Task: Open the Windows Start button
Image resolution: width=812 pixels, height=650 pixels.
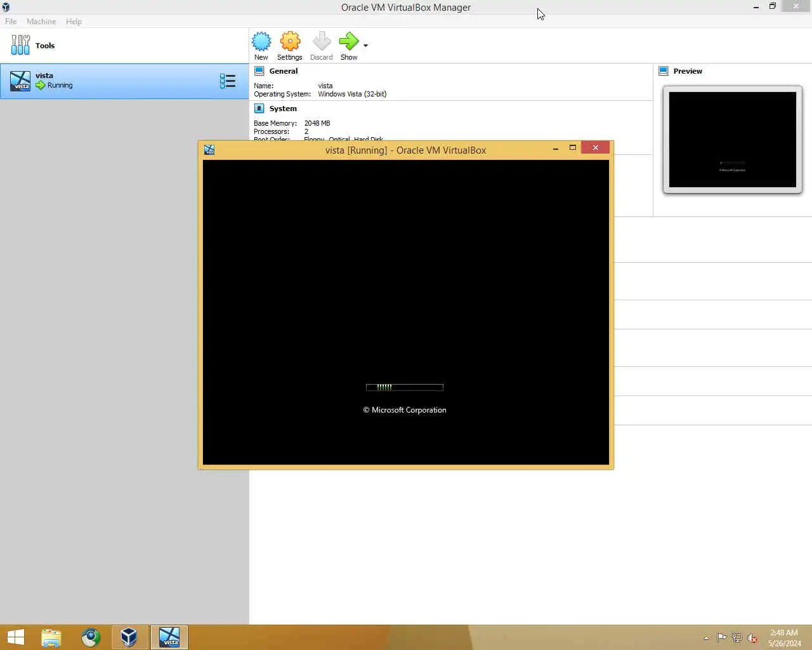Action: tap(15, 637)
